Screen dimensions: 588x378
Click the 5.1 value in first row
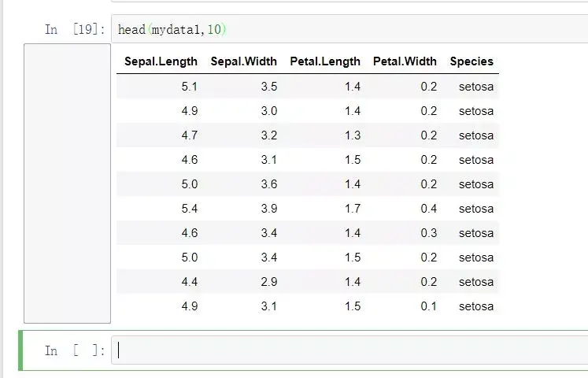(x=189, y=87)
